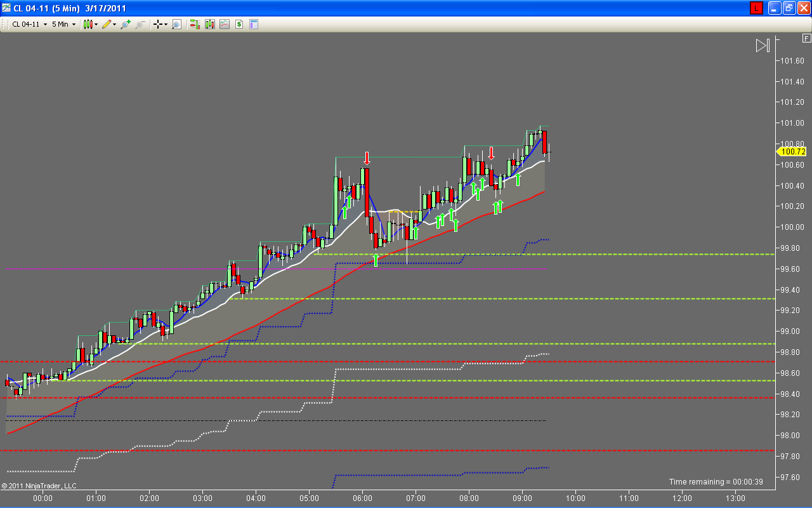This screenshot has width=812, height=508.
Task: Click the red L link button
Action: point(756,8)
